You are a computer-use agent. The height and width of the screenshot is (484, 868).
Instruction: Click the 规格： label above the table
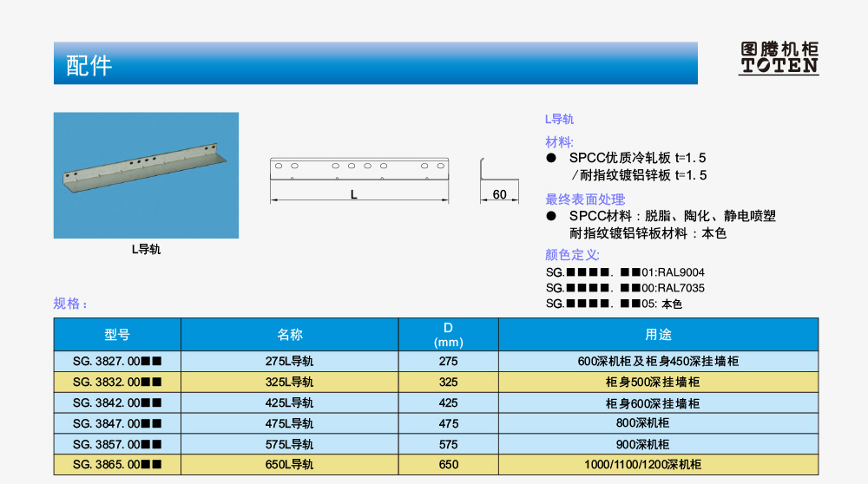(x=70, y=303)
